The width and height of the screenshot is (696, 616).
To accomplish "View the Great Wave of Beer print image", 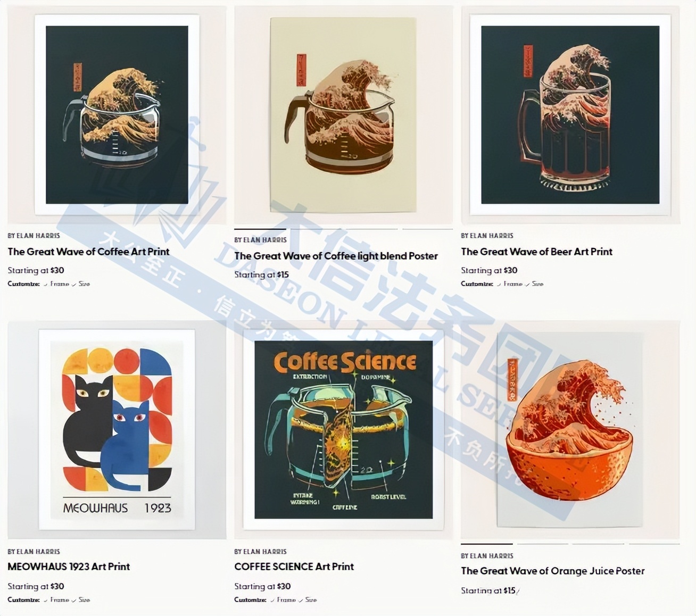I will click(x=570, y=114).
